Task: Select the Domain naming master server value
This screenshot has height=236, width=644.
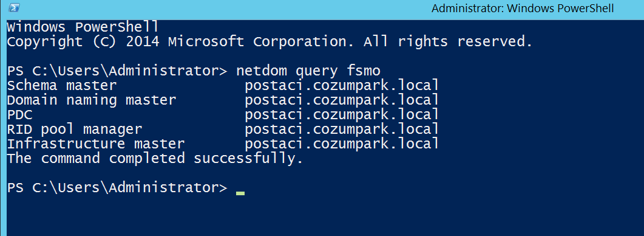Action: point(342,100)
